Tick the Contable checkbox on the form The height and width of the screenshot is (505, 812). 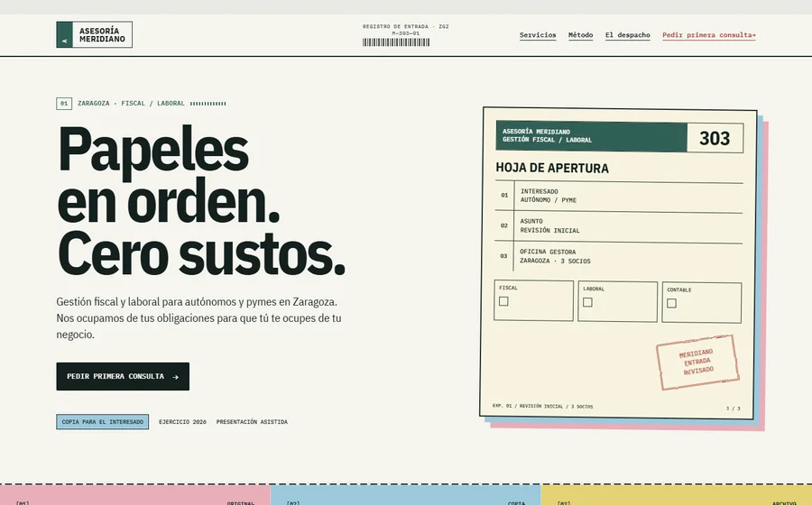[x=671, y=303]
